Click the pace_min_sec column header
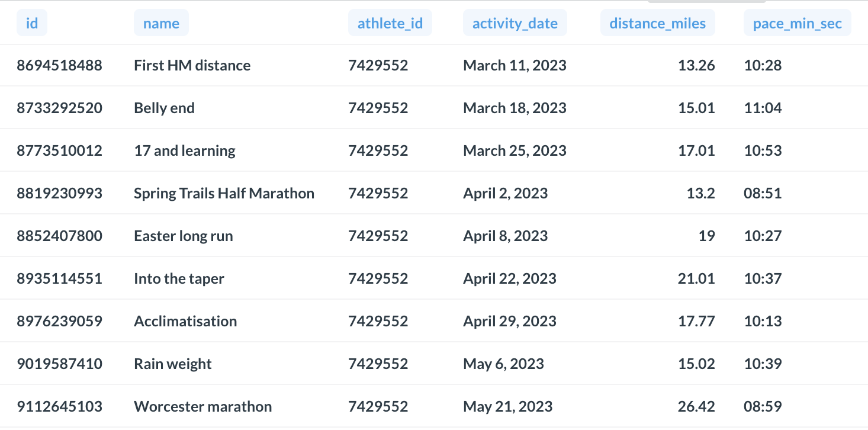The image size is (868, 430). click(797, 23)
